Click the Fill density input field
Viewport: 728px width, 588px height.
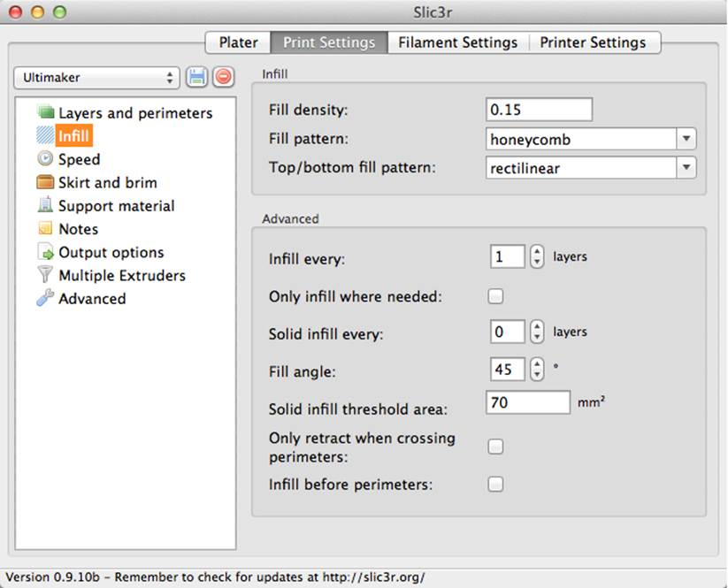539,110
